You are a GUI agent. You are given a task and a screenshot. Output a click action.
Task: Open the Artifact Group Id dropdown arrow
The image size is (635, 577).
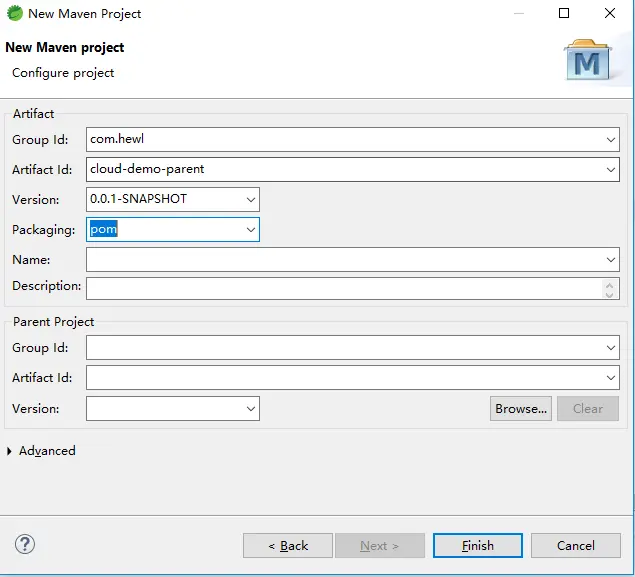[x=611, y=140]
